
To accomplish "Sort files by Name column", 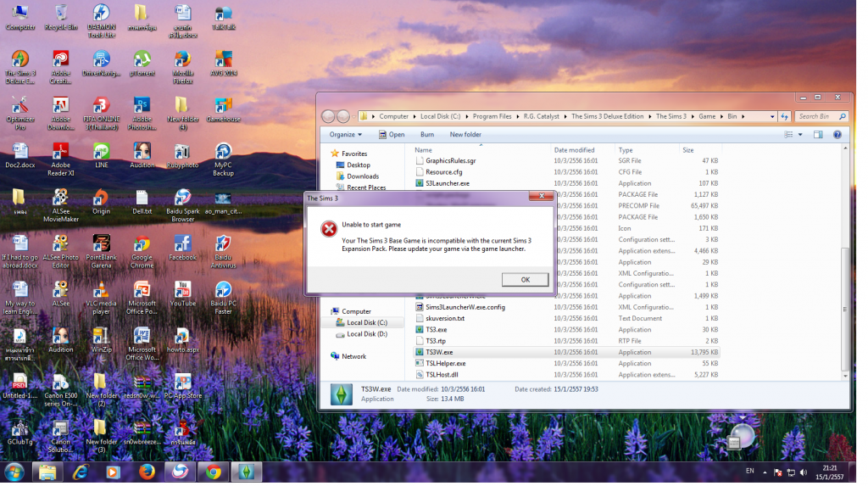I will (x=481, y=150).
